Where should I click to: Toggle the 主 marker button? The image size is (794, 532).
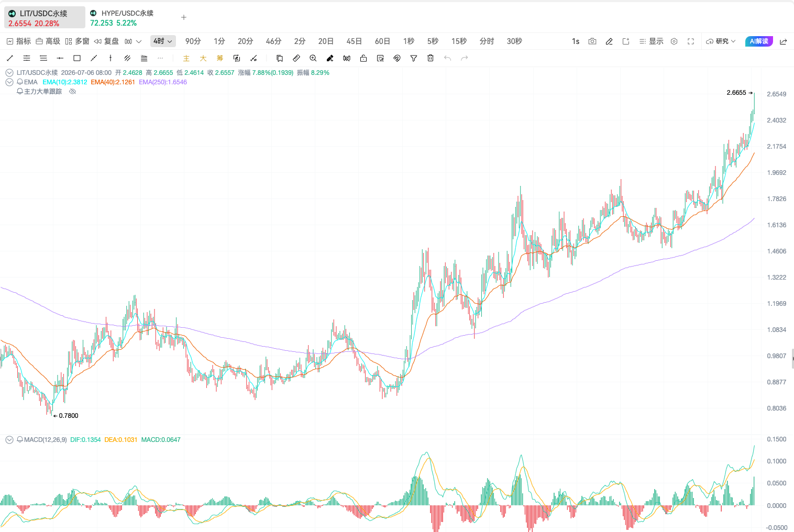click(186, 58)
